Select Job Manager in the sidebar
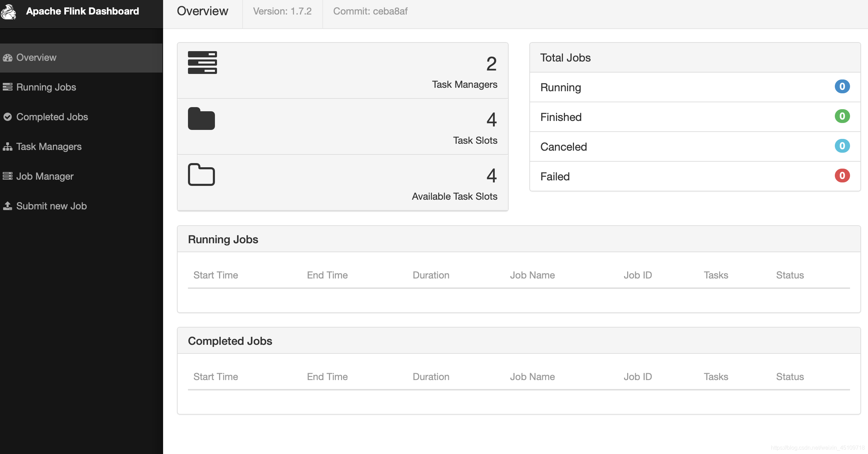The width and height of the screenshot is (868, 454). tap(81, 176)
